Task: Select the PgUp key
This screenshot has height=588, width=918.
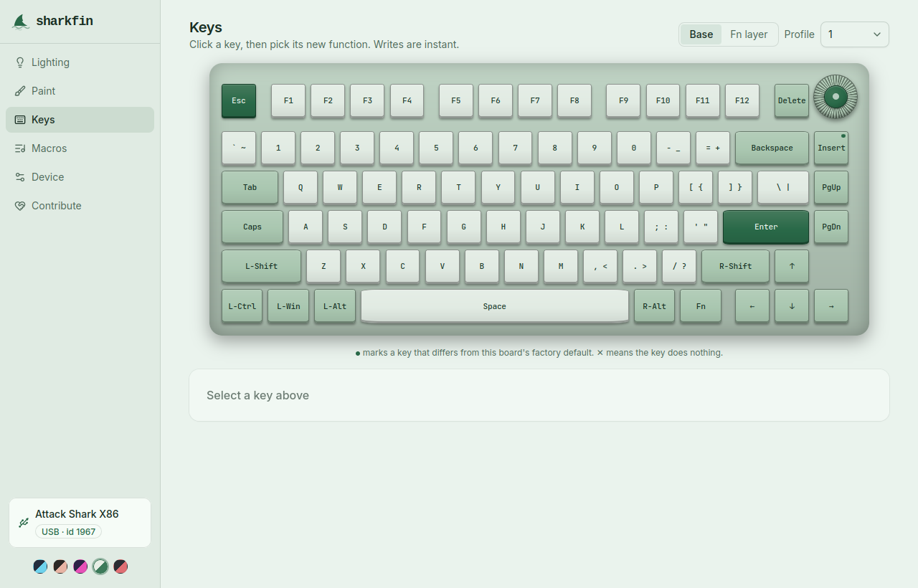Action: point(831,187)
